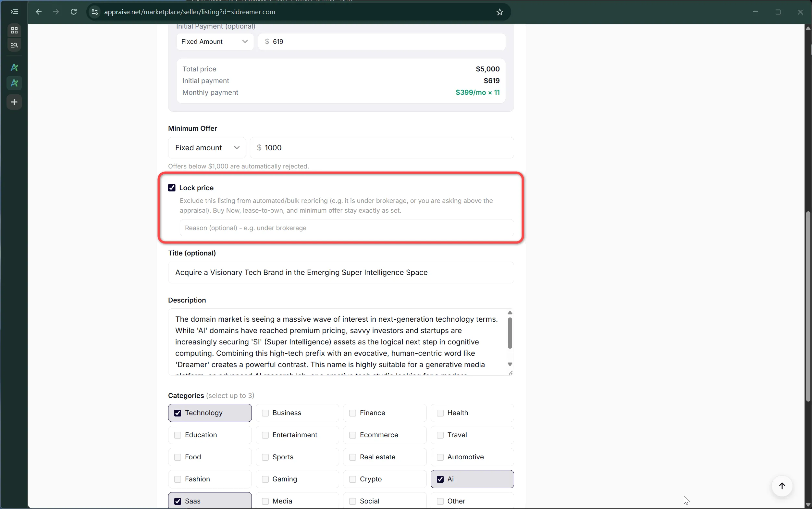Uncheck the Lock price checkbox
812x509 pixels.
tap(172, 188)
